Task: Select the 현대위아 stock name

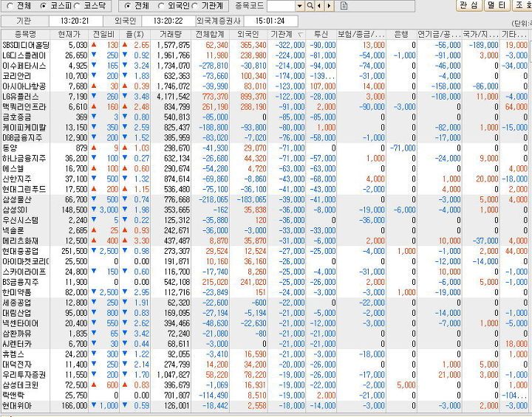Action: pos(16,405)
